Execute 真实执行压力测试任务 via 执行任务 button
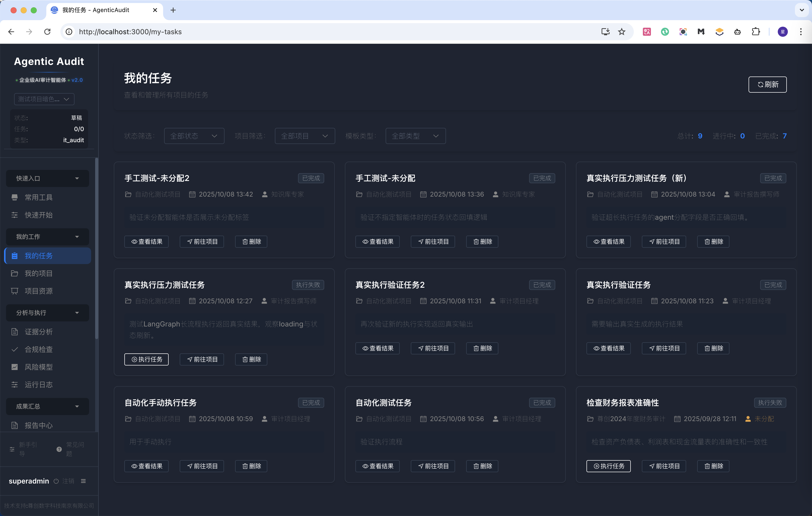This screenshot has width=812, height=516. coord(146,359)
